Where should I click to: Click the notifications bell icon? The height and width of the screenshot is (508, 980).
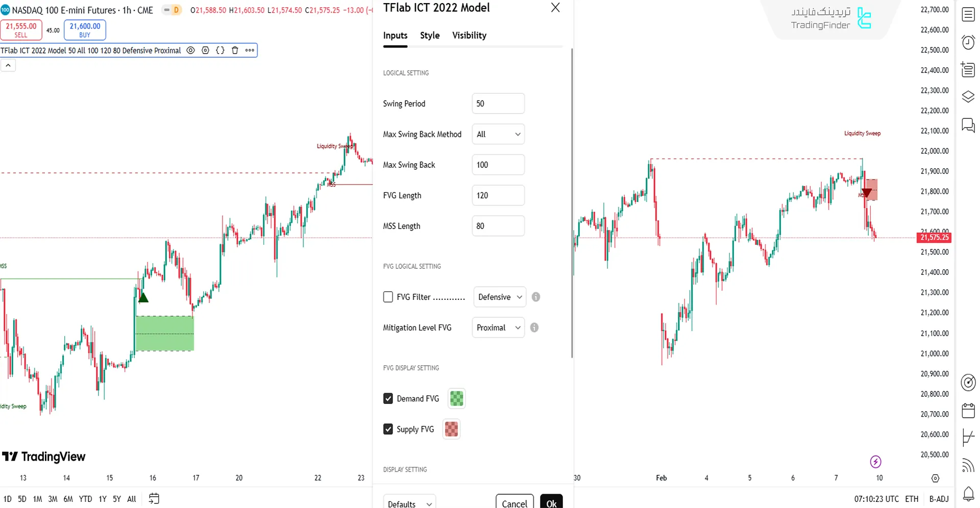pyautogui.click(x=968, y=493)
